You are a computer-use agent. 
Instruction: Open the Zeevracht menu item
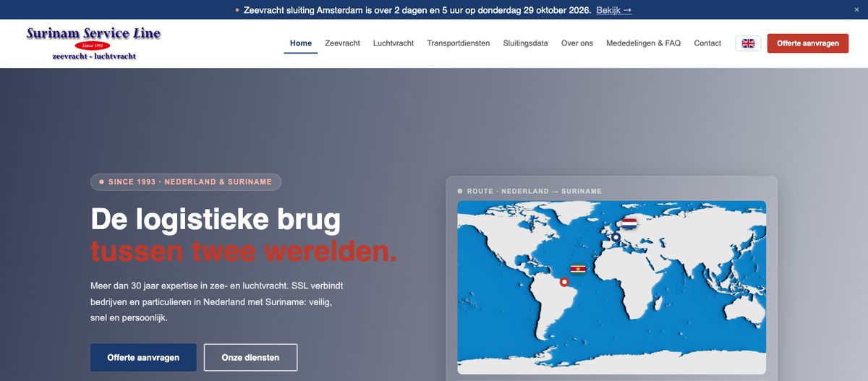click(x=343, y=43)
